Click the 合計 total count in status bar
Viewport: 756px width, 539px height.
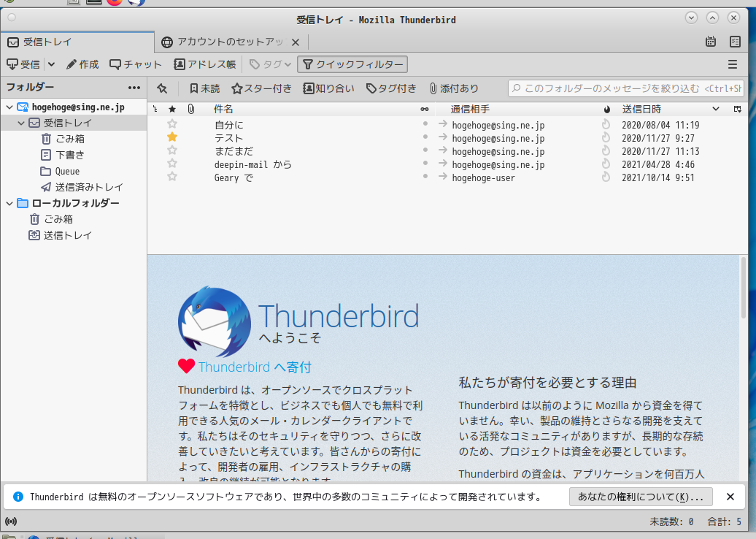[724, 521]
